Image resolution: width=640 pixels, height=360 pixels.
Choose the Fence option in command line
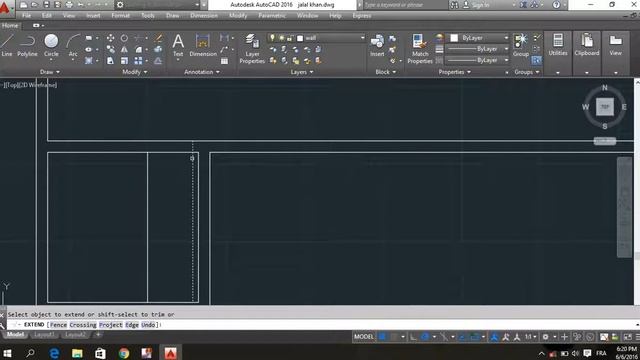(x=58, y=325)
